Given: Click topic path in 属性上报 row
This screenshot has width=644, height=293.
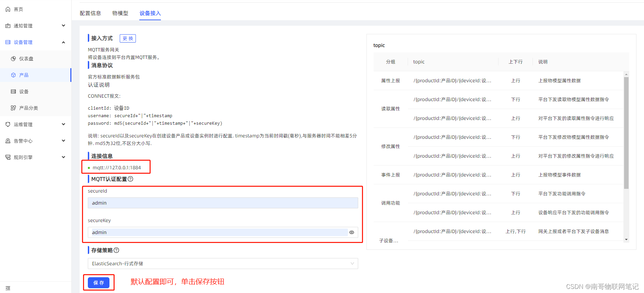Looking at the screenshot, I should [x=452, y=81].
